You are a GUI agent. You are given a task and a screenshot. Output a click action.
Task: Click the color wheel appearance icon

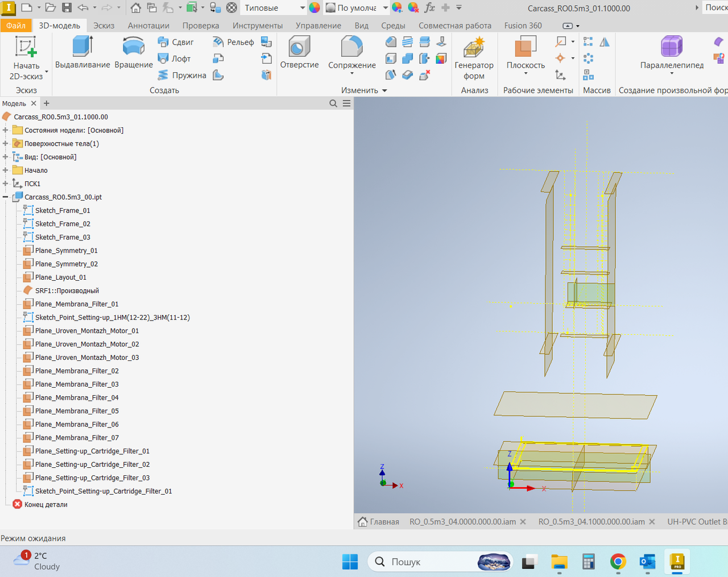[315, 8]
